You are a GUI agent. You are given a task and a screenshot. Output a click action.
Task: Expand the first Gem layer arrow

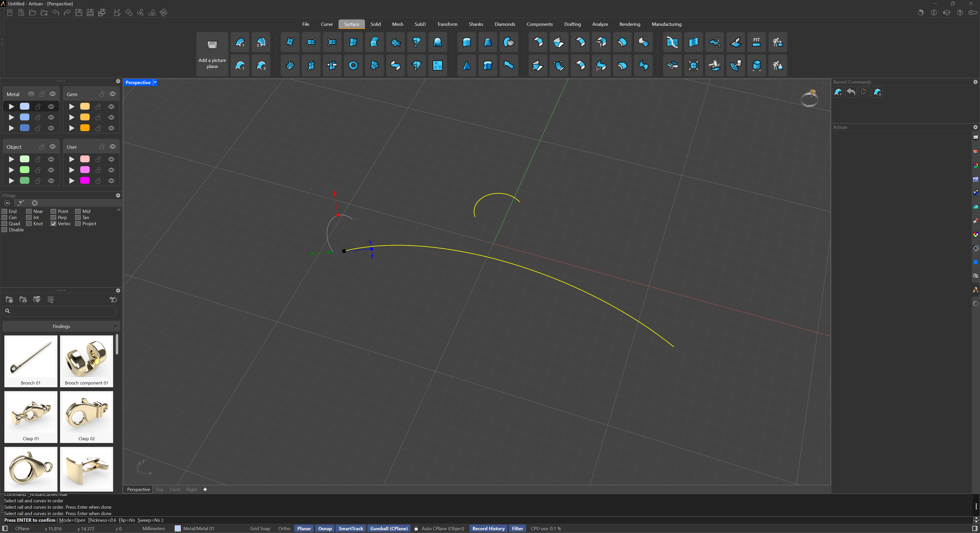pos(72,107)
